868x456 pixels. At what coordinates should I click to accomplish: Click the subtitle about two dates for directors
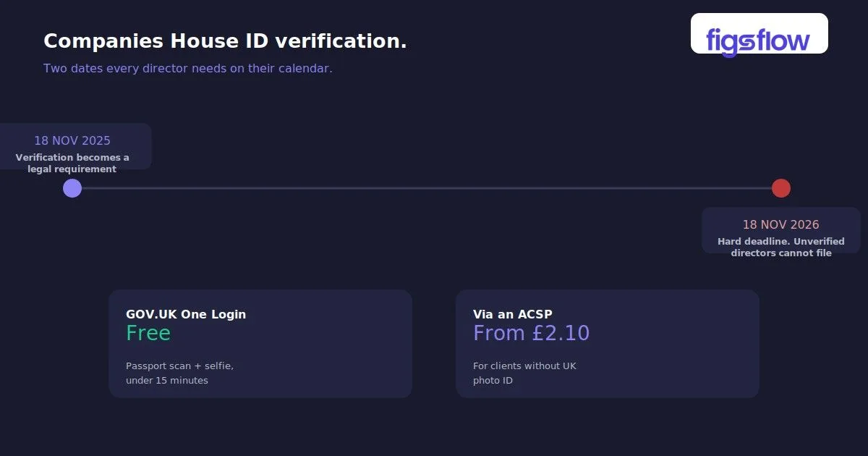tap(188, 69)
